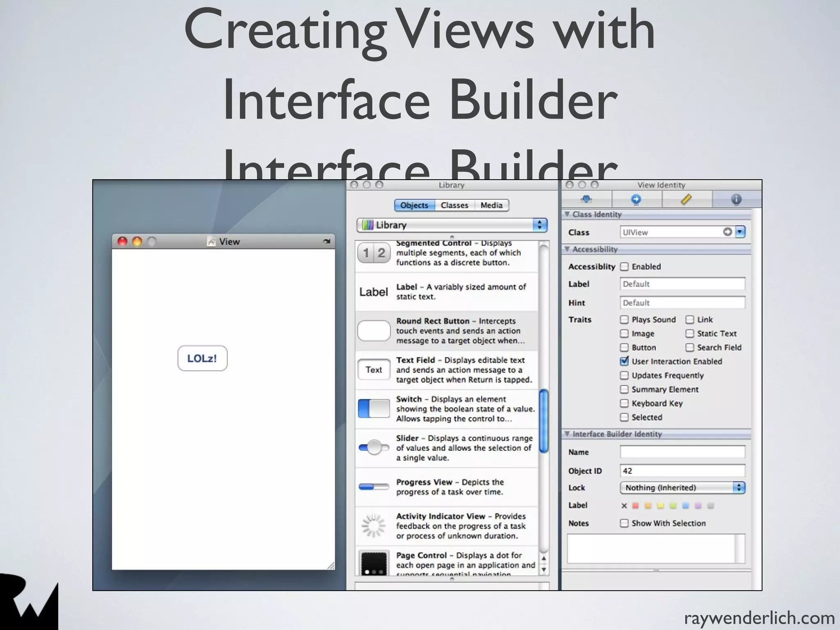Open the Connections inspector arrow icon
840x630 pixels.
tap(636, 199)
